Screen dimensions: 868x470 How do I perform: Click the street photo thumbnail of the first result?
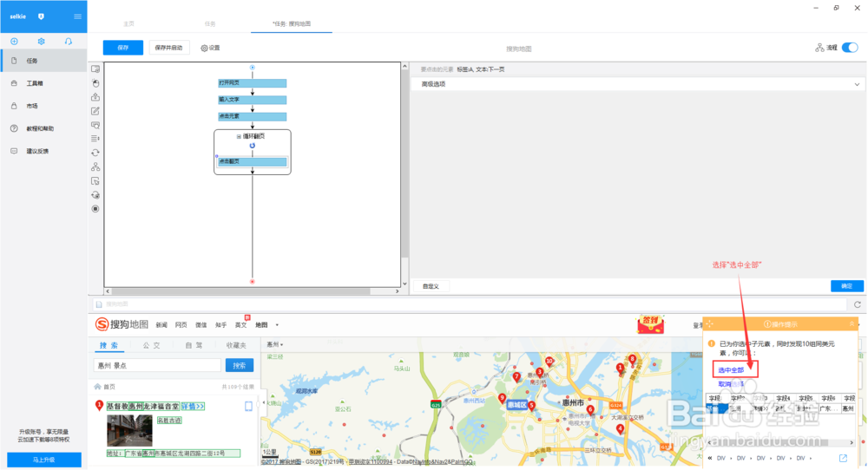pyautogui.click(x=129, y=431)
